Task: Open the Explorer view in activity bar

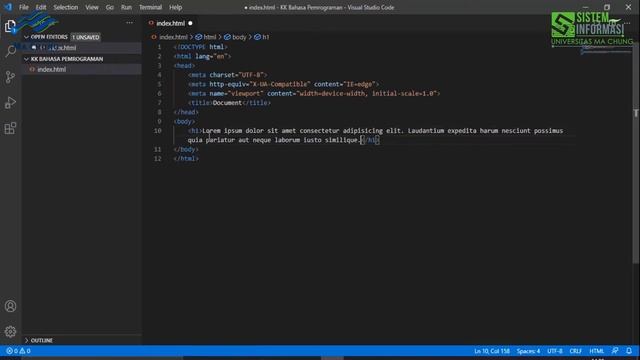Action: pos(10,26)
